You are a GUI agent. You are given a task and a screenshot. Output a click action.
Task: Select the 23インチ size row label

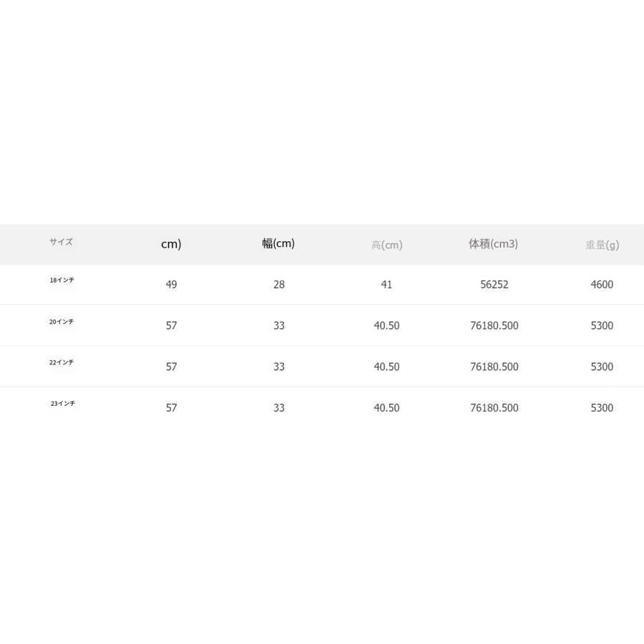63,404
